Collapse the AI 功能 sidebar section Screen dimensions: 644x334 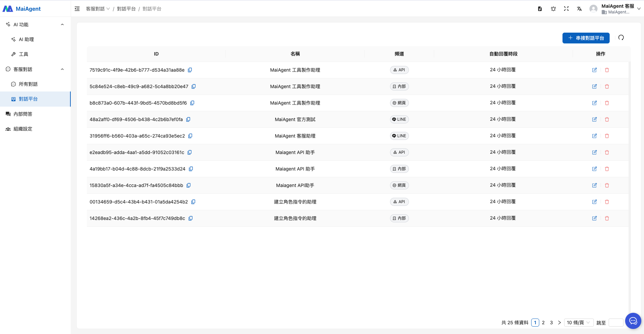62,25
